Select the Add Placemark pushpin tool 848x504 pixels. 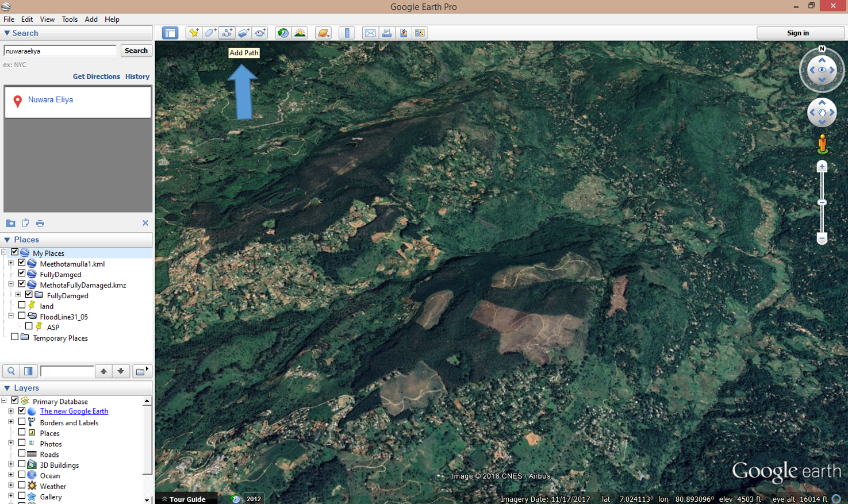pos(194,33)
